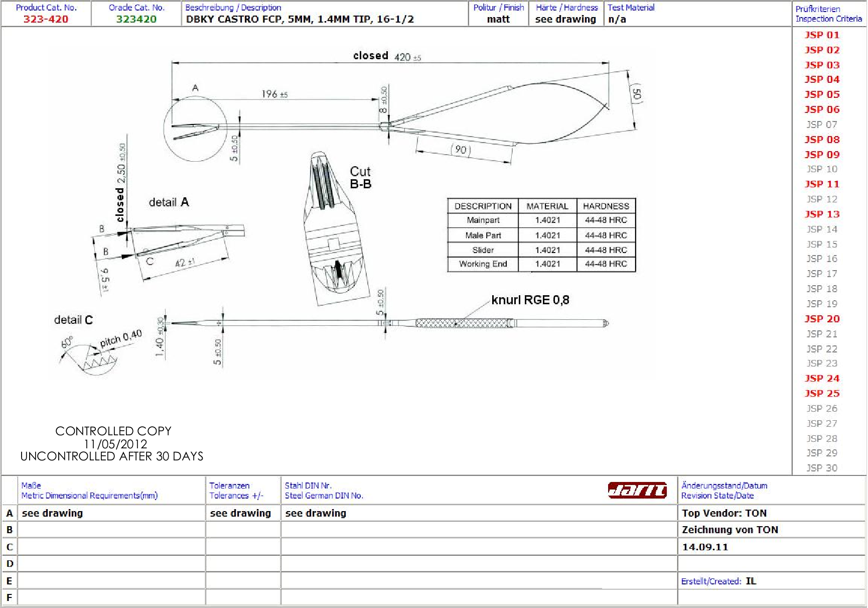868x608 pixels.
Task: Open the JSP 25 inspection criterion
Action: click(821, 394)
